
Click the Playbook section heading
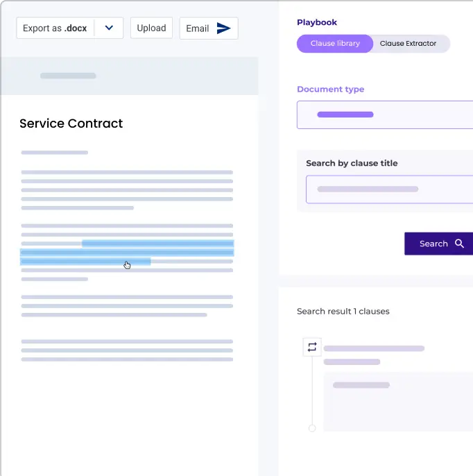tap(317, 22)
